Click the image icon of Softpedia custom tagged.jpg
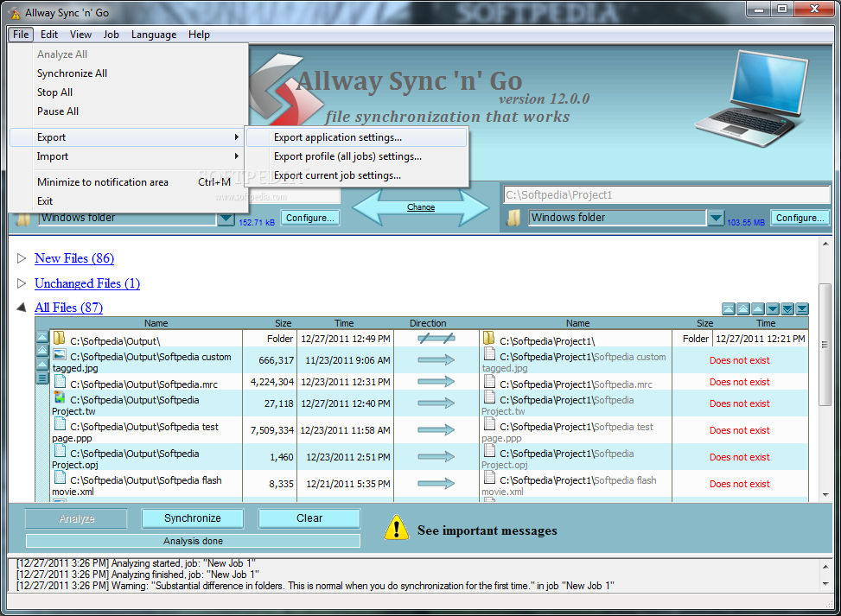This screenshot has width=841, height=616. coord(60,355)
